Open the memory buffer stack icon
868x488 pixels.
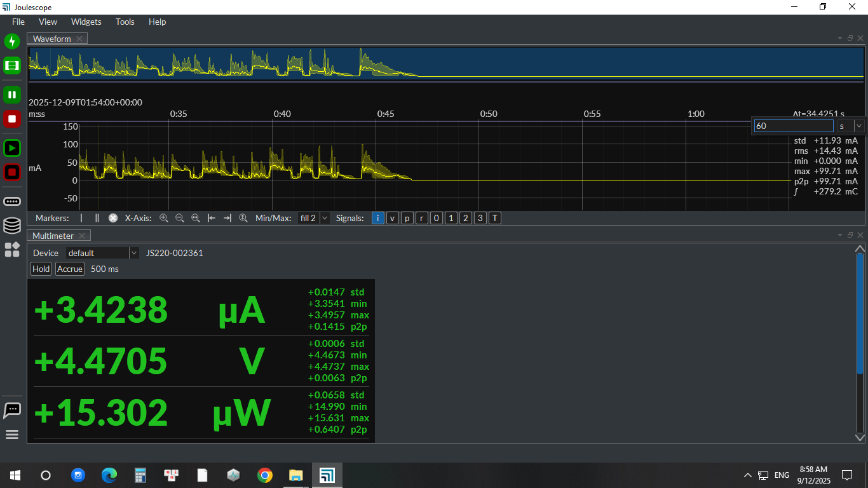[x=12, y=226]
